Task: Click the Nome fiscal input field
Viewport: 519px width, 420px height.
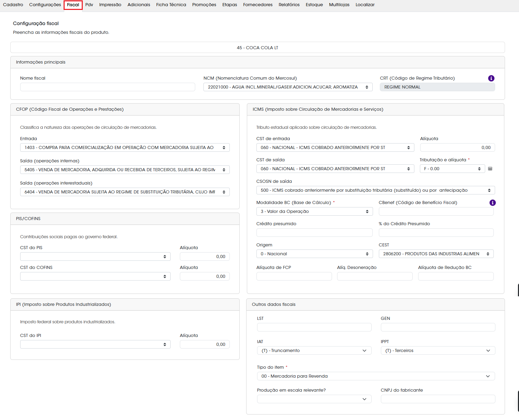Action: click(x=107, y=87)
